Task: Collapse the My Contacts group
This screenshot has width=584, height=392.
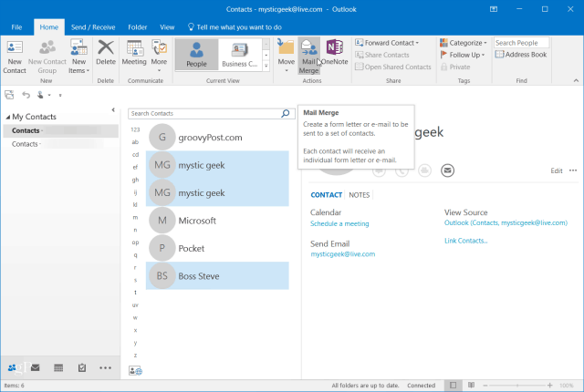Action: [8, 118]
